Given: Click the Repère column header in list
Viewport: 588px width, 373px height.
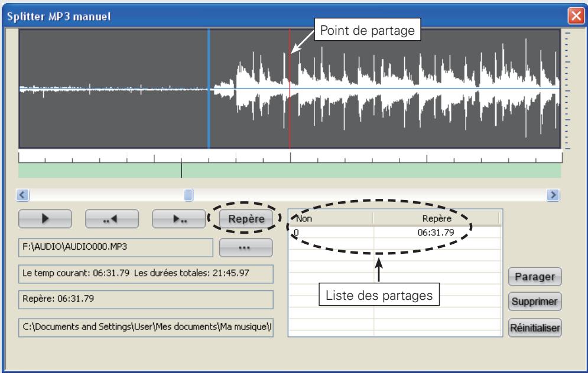Looking at the screenshot, I should (437, 218).
